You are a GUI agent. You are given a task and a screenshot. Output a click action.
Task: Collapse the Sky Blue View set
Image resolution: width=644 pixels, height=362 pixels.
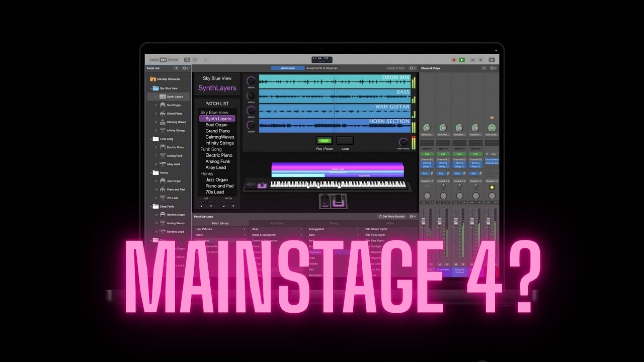pyautogui.click(x=151, y=88)
